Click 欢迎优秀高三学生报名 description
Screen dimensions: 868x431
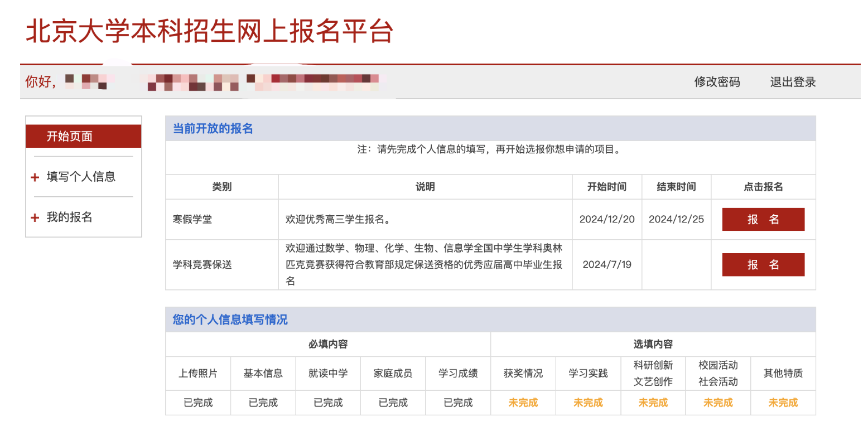tap(339, 219)
